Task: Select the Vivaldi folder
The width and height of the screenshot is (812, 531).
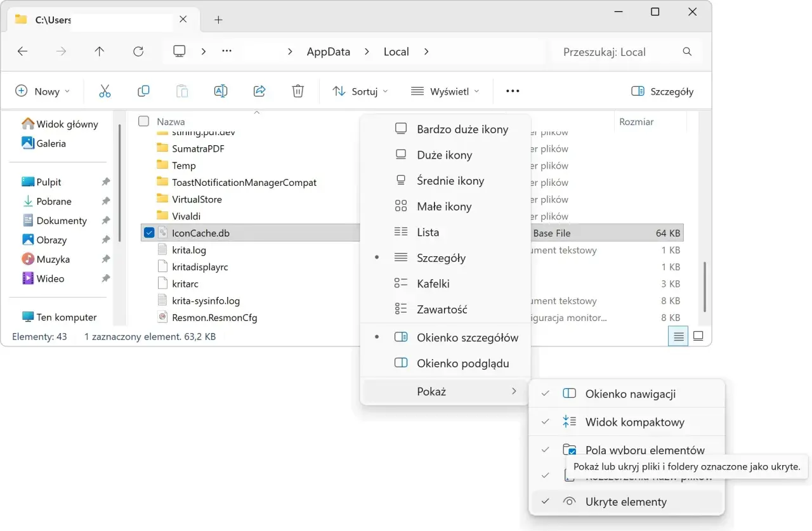Action: [186, 216]
